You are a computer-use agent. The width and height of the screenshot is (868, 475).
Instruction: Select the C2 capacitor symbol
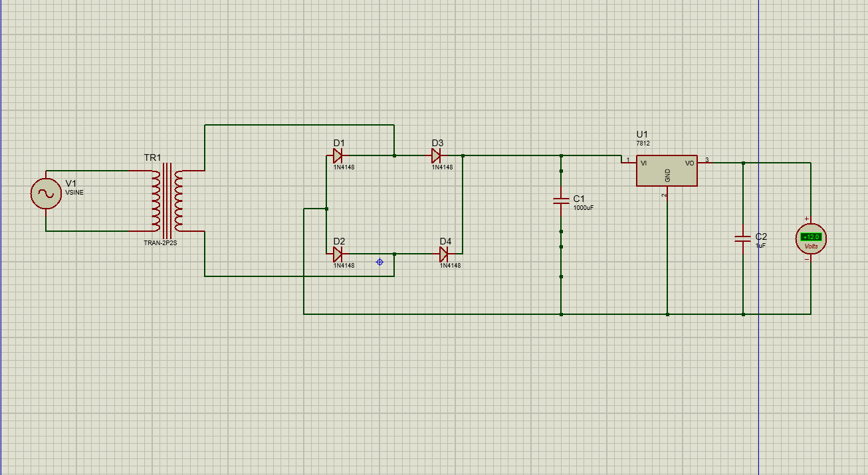[x=743, y=238]
